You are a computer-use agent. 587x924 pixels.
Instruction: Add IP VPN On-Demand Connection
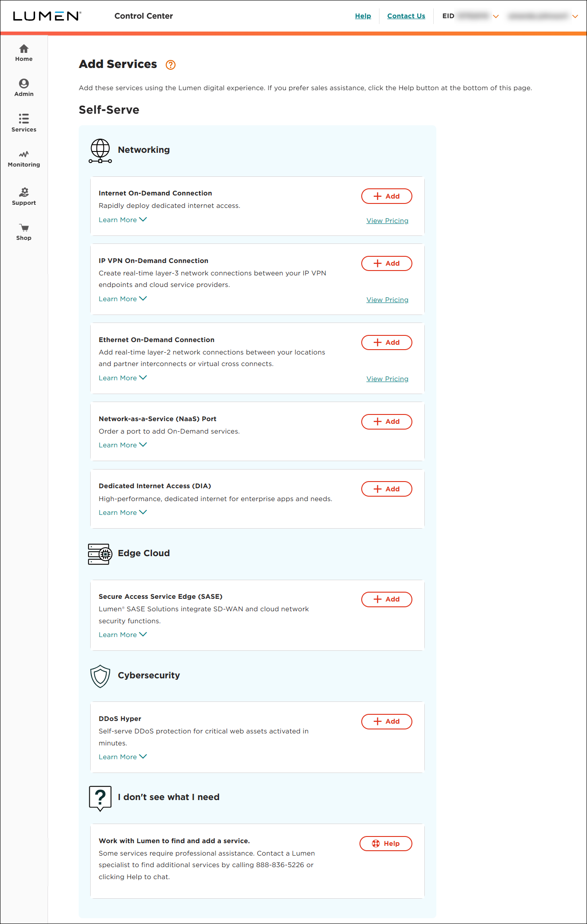click(387, 263)
